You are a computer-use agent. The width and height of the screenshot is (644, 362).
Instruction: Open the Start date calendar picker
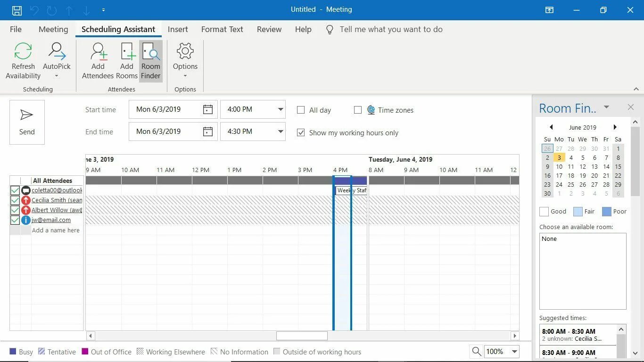[207, 109]
